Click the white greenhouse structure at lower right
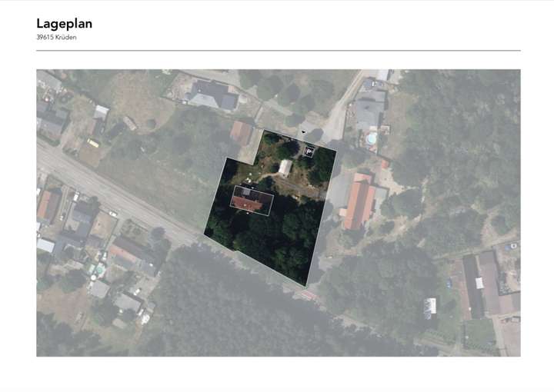Image resolution: width=554 pixels, height=392 pixels. tap(430, 306)
